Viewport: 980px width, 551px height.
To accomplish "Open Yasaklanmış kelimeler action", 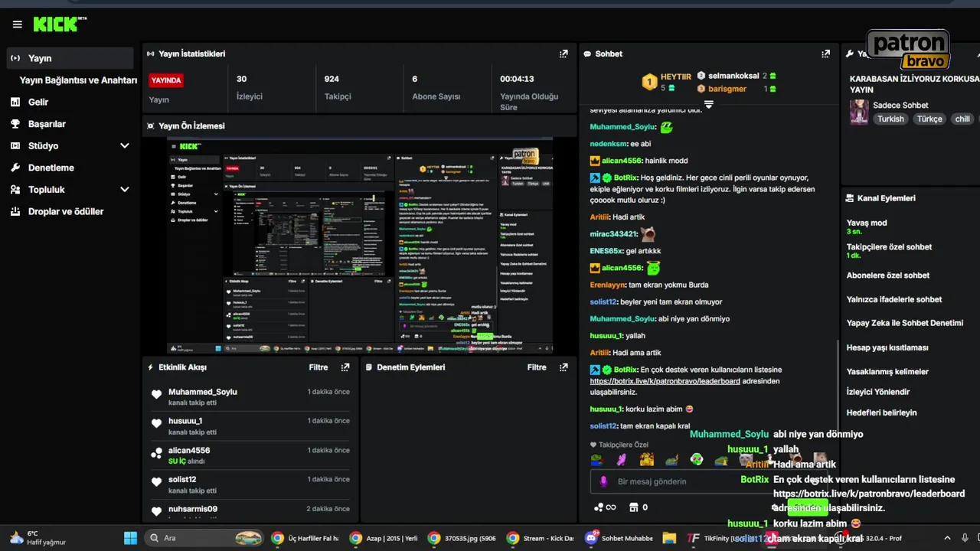I will coord(887,371).
